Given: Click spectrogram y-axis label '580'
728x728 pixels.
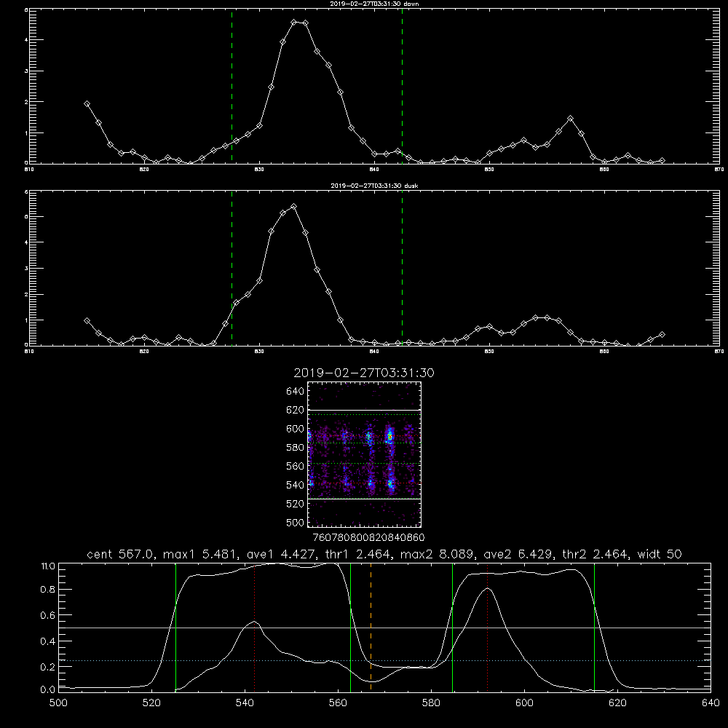Looking at the screenshot, I should pyautogui.click(x=295, y=448).
